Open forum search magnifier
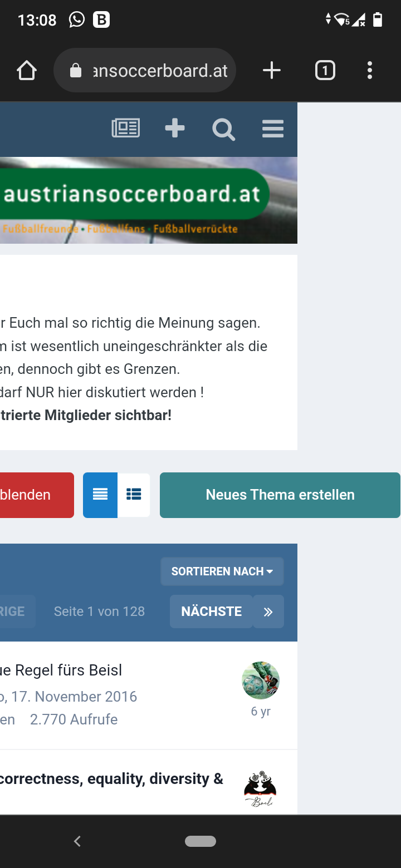 (x=223, y=129)
